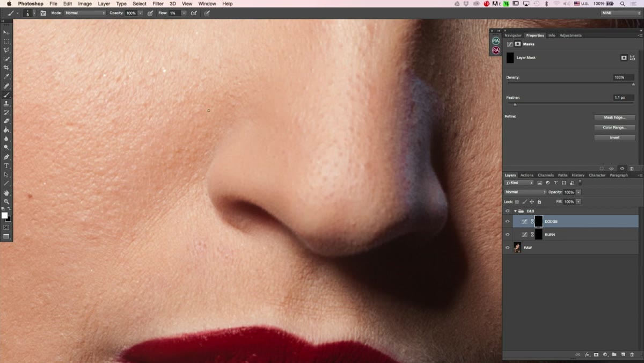Click the Feather value field

point(624,97)
